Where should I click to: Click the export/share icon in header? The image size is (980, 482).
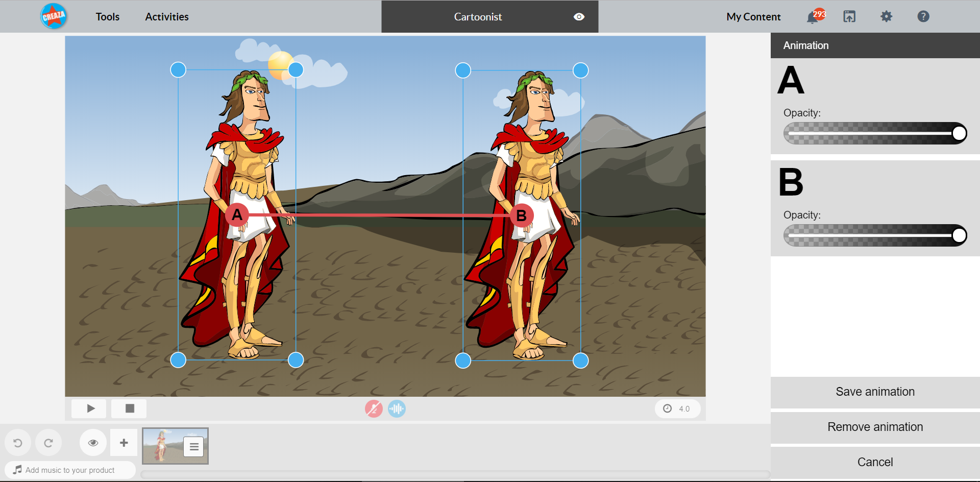(x=849, y=17)
